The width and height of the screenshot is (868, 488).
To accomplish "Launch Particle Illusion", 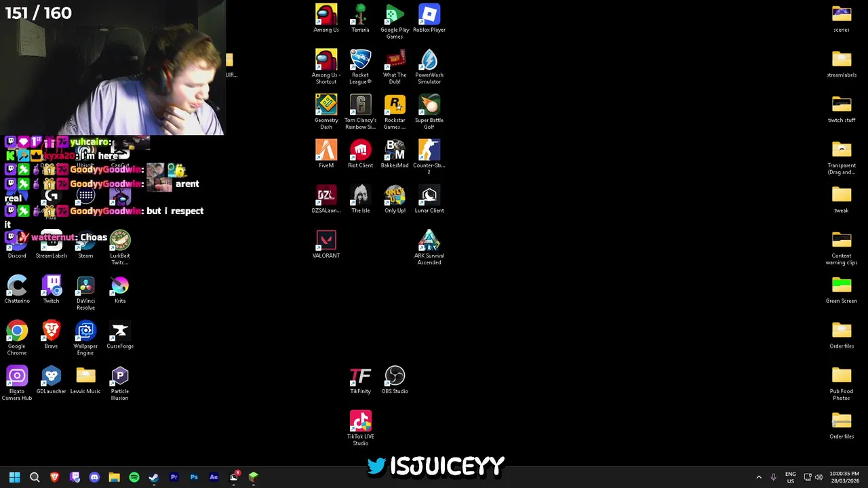I will coord(120,384).
